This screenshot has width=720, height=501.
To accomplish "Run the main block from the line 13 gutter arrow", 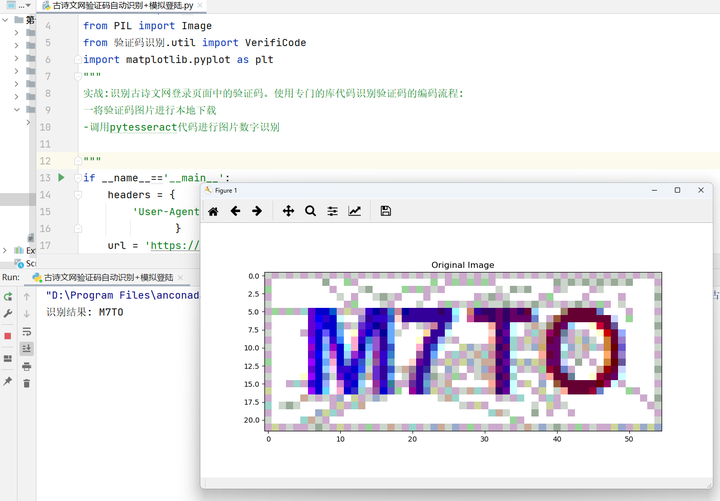I will pyautogui.click(x=61, y=177).
